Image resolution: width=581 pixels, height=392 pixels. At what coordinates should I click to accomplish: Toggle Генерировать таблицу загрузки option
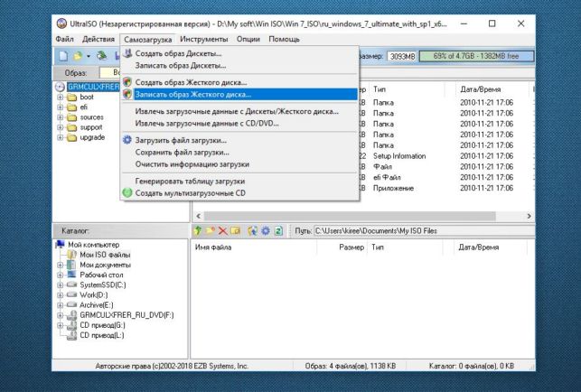(239, 182)
